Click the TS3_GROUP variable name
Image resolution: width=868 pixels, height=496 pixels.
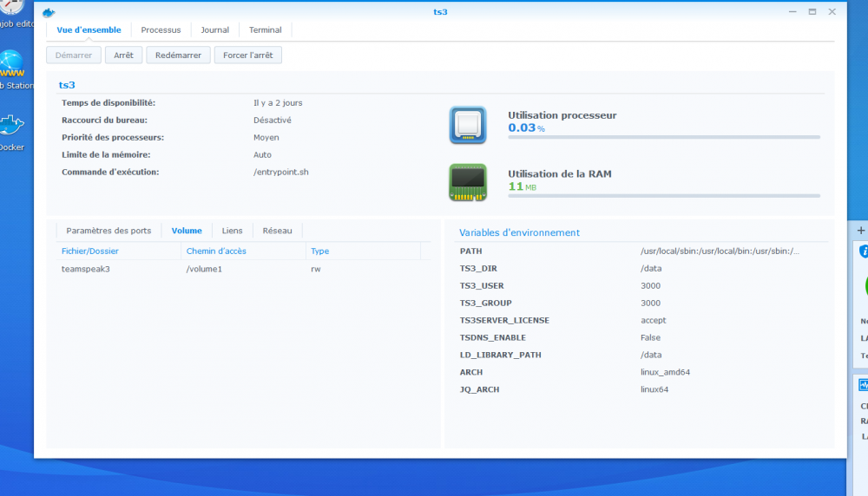click(485, 303)
